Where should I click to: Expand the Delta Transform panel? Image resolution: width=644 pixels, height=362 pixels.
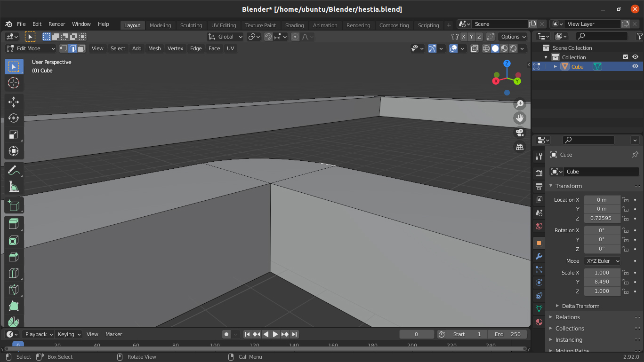(x=580, y=306)
